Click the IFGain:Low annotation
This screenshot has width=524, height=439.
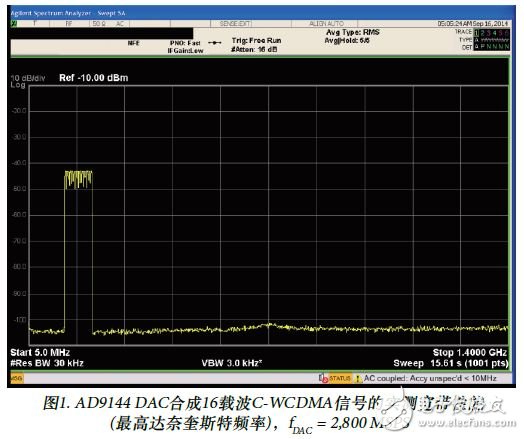click(x=185, y=51)
